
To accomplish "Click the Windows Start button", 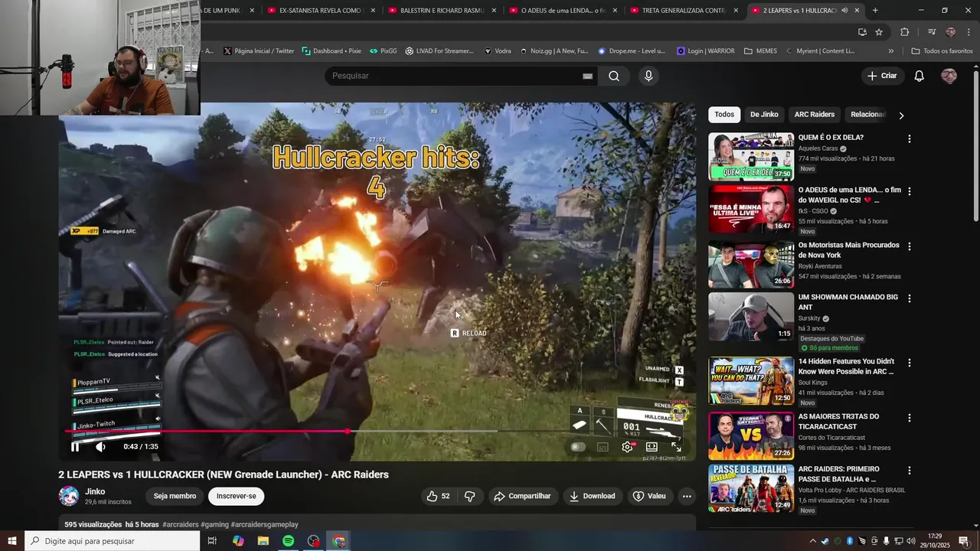I will (x=12, y=541).
